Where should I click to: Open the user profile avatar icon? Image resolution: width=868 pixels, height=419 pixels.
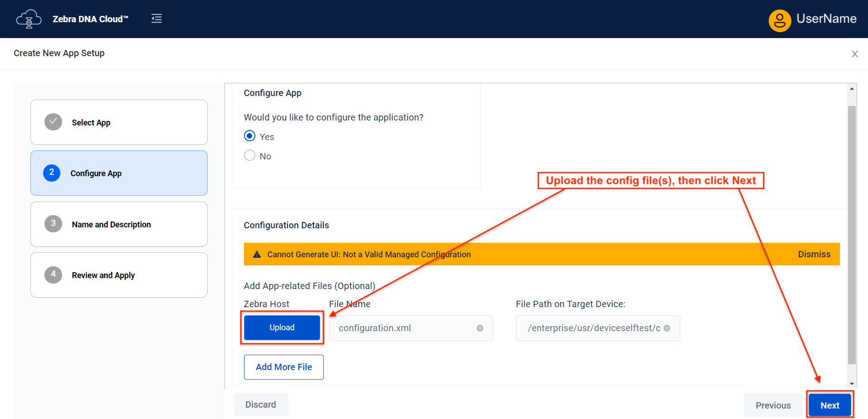pyautogui.click(x=780, y=20)
